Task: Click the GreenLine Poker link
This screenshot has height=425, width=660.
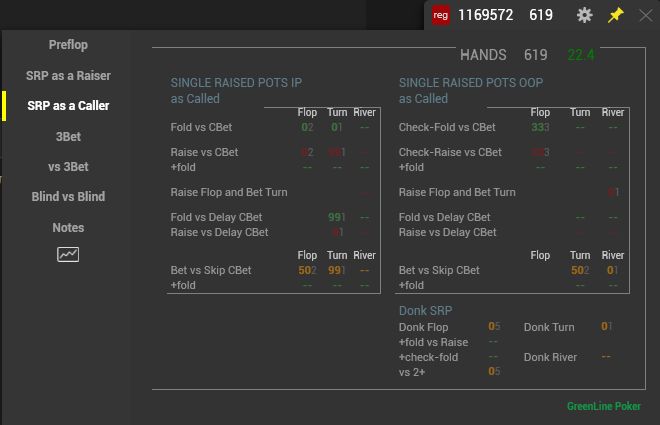Action: (x=604, y=406)
